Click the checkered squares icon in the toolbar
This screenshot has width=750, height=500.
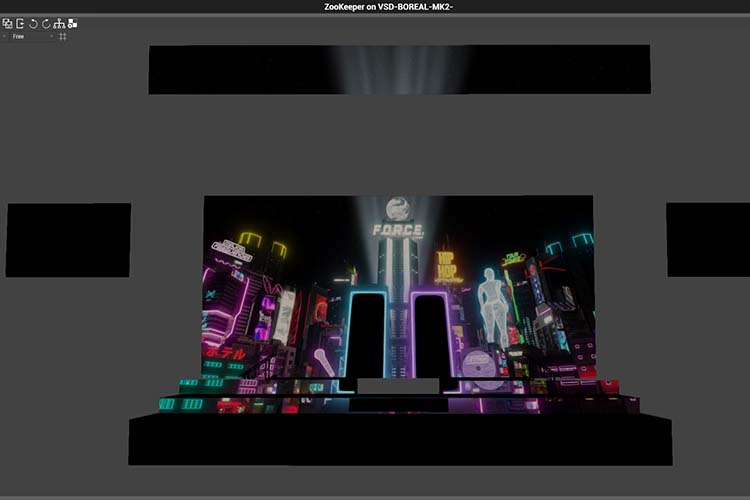coord(72,23)
